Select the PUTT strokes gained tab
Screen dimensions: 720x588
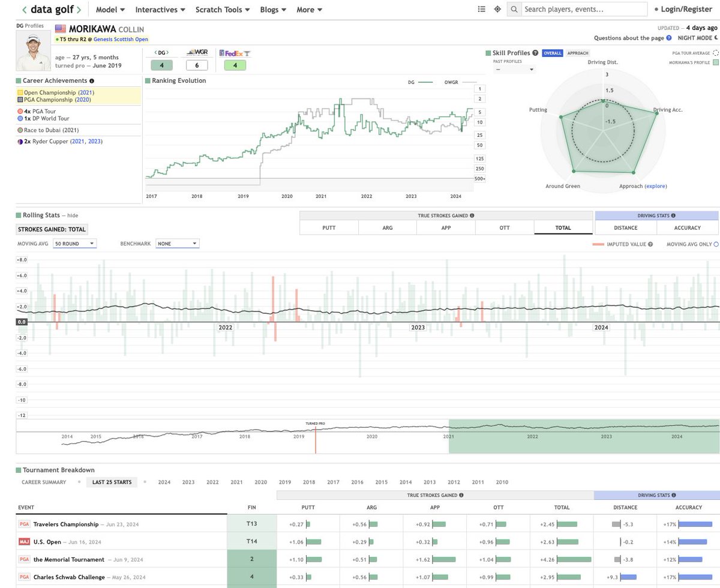pos(329,227)
